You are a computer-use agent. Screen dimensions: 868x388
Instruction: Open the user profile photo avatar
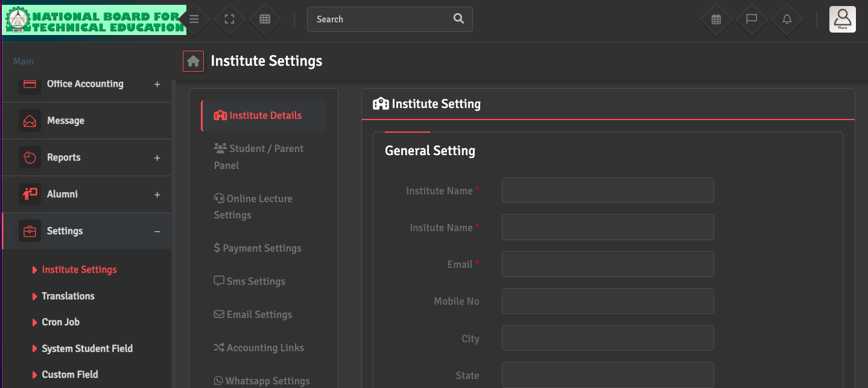[x=842, y=19]
